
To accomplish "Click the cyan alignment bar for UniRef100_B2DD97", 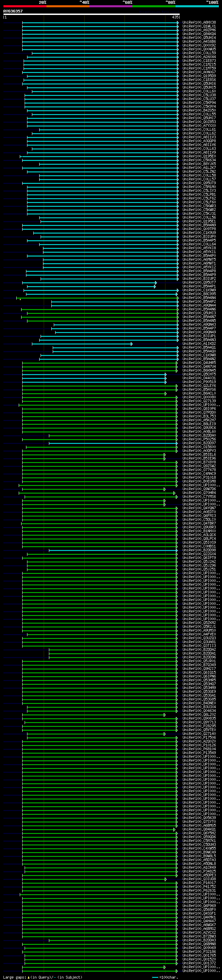I will [113, 443].
